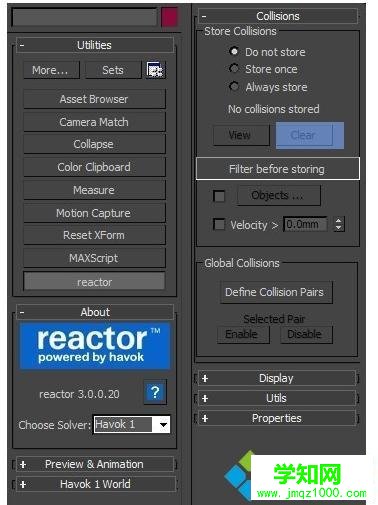Expand the Display rollout
The height and width of the screenshot is (505, 378).
tap(277, 378)
